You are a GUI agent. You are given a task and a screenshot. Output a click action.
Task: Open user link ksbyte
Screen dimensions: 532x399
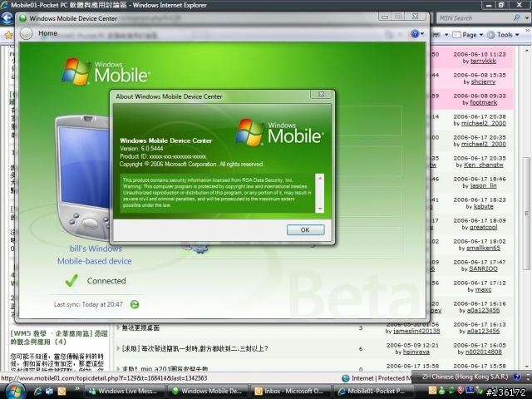tap(484, 207)
